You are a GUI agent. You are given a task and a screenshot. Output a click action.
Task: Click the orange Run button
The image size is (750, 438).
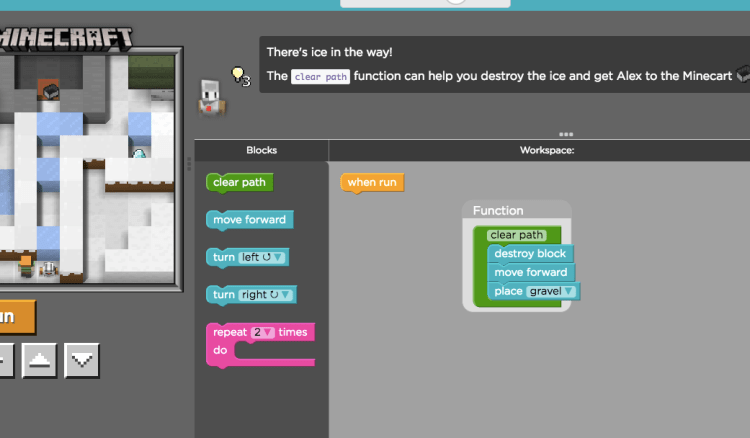14,317
